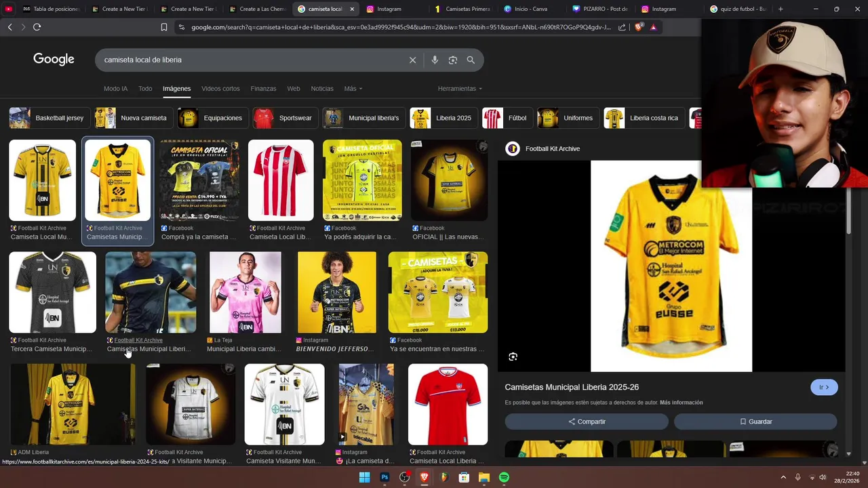
Task: Filter images by Liberia 2025 chip
Action: [443, 118]
